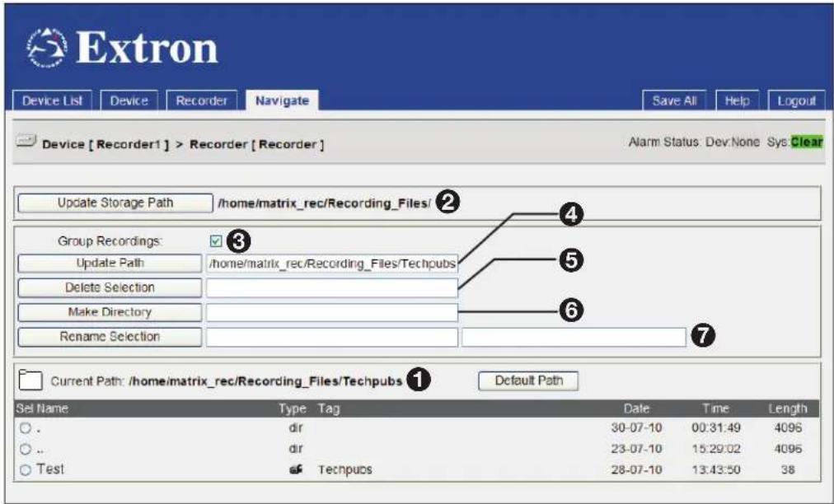Click the Update Path button
834x504 pixels.
[x=110, y=264]
